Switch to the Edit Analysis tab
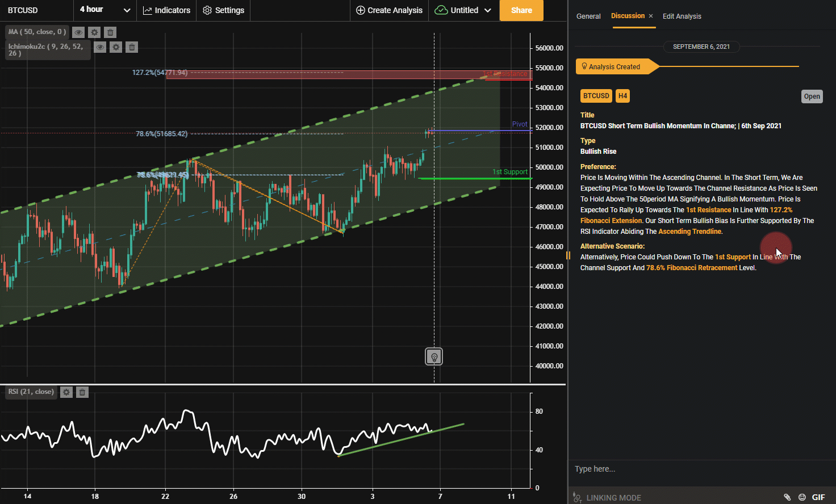The width and height of the screenshot is (836, 504). click(682, 16)
